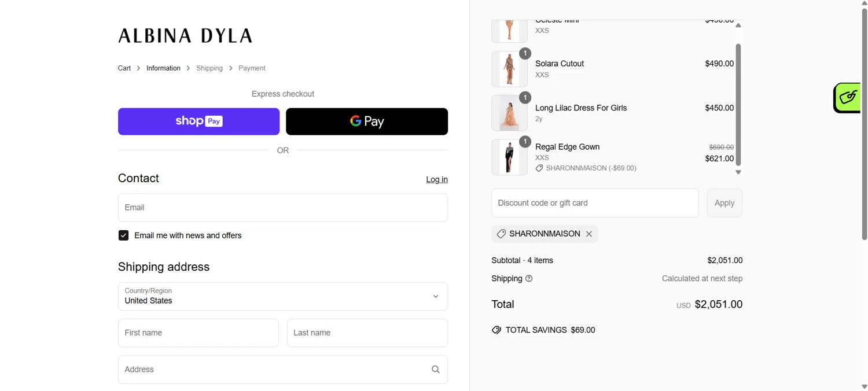Focus the Address field
This screenshot has height=391, width=868.
[283, 370]
